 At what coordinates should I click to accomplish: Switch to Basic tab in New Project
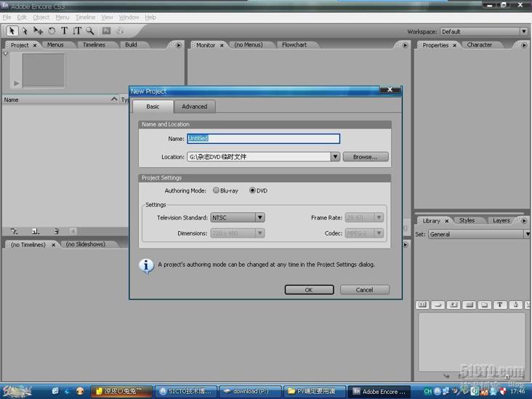click(x=153, y=107)
